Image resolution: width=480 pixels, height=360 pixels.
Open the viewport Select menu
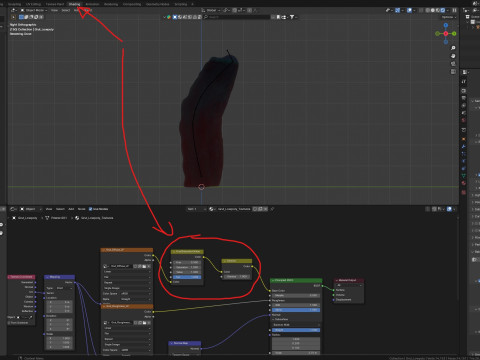pyautogui.click(x=66, y=10)
